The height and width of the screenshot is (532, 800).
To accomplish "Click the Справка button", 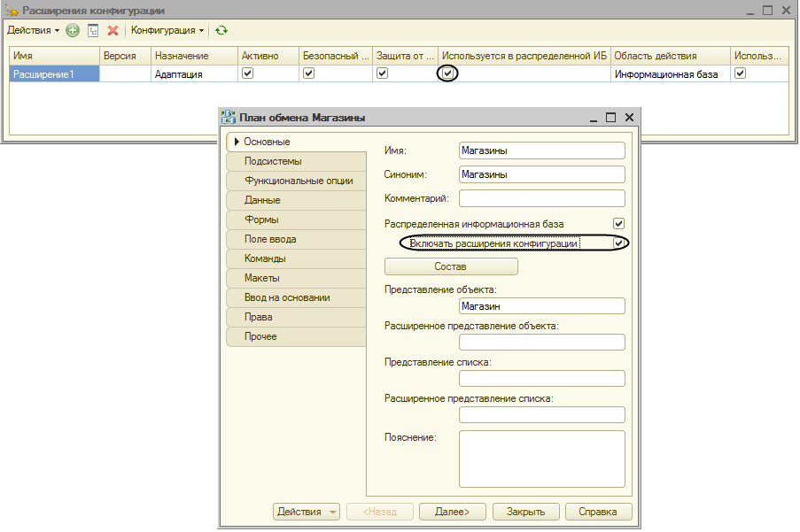I will tap(598, 512).
